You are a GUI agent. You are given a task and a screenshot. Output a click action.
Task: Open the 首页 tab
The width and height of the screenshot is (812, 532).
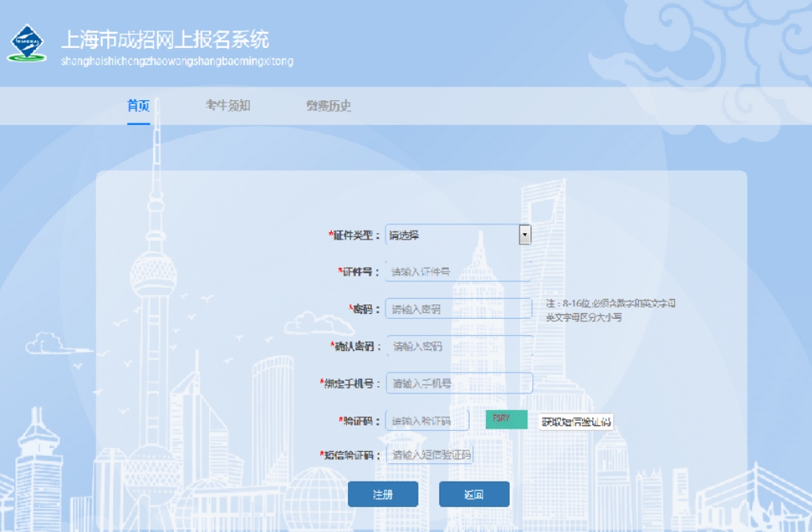pos(139,106)
